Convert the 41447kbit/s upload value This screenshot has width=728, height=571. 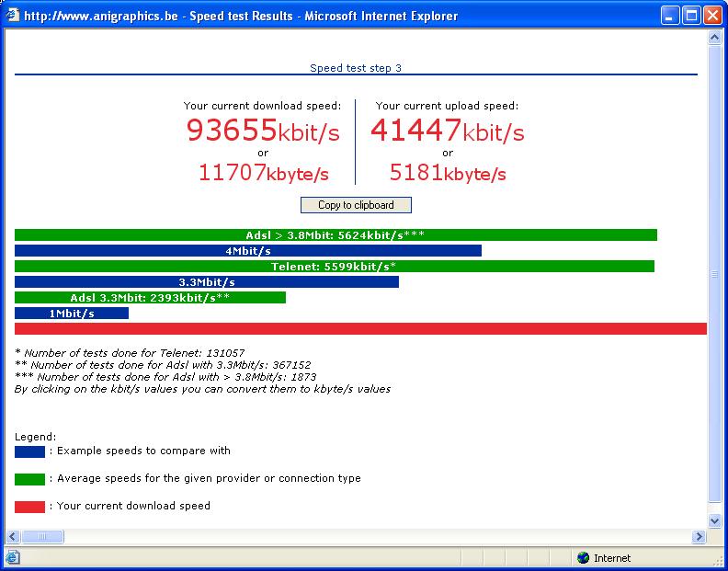pyautogui.click(x=447, y=131)
